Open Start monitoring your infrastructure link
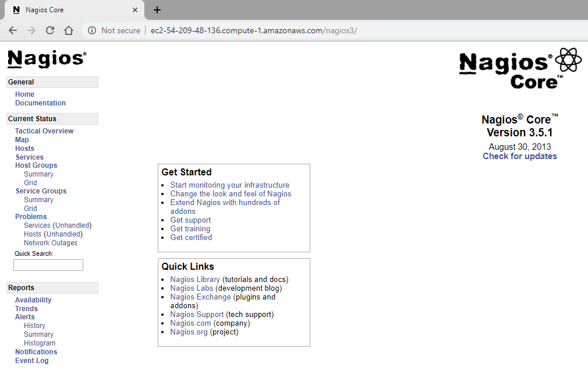Image resolution: width=588 pixels, height=370 pixels. (229, 185)
